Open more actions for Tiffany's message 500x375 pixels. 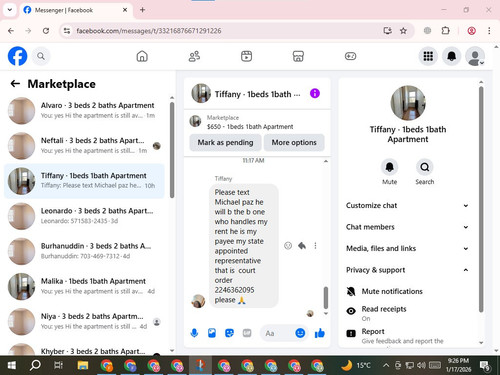[x=315, y=246]
